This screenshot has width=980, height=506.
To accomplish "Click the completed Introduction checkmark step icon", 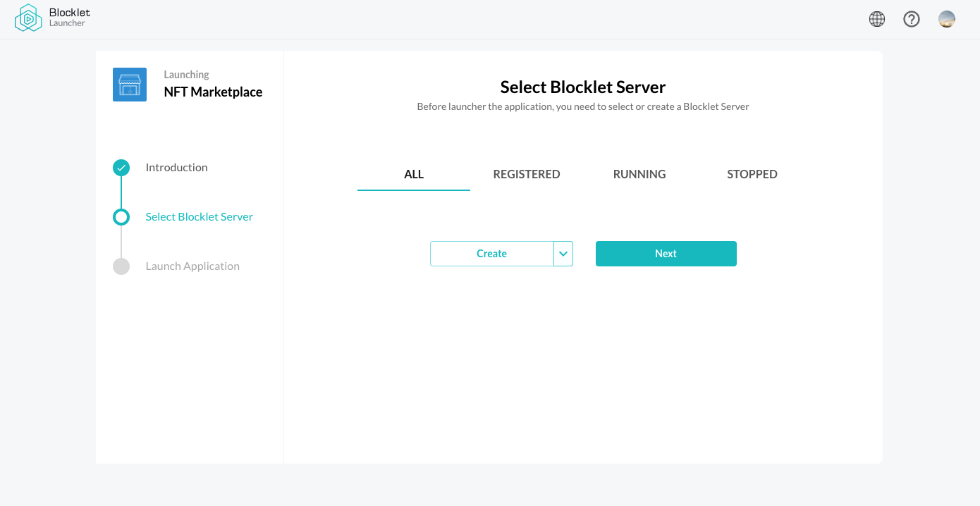I will tap(121, 168).
